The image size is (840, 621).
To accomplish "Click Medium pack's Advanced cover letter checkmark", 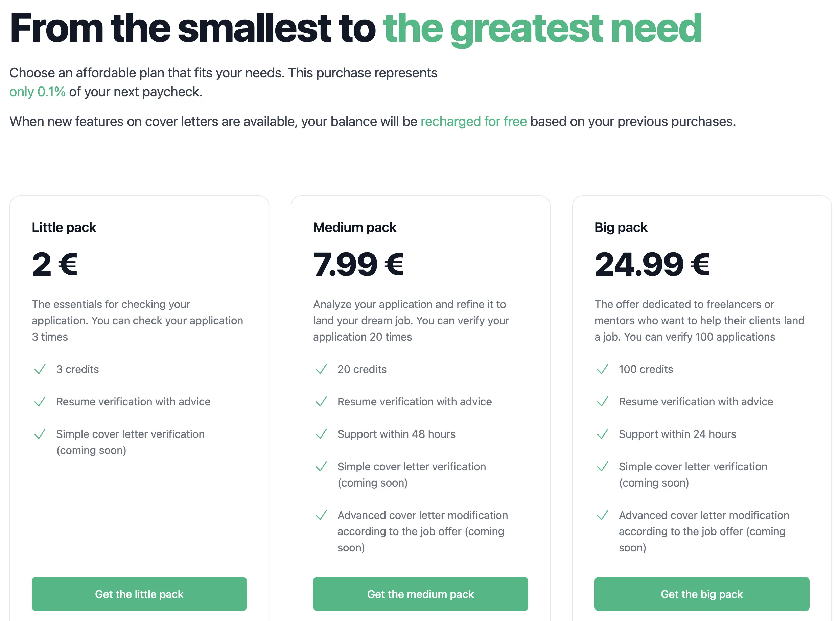I will click(x=321, y=515).
